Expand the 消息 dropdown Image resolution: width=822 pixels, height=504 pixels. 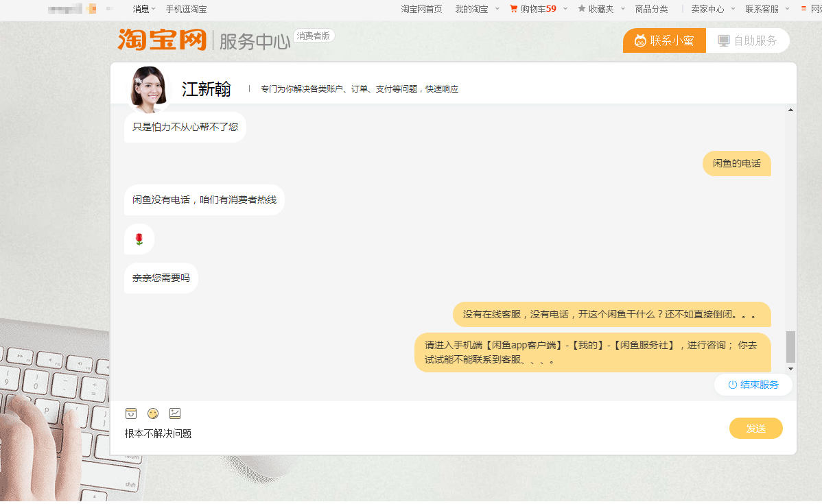pyautogui.click(x=144, y=9)
